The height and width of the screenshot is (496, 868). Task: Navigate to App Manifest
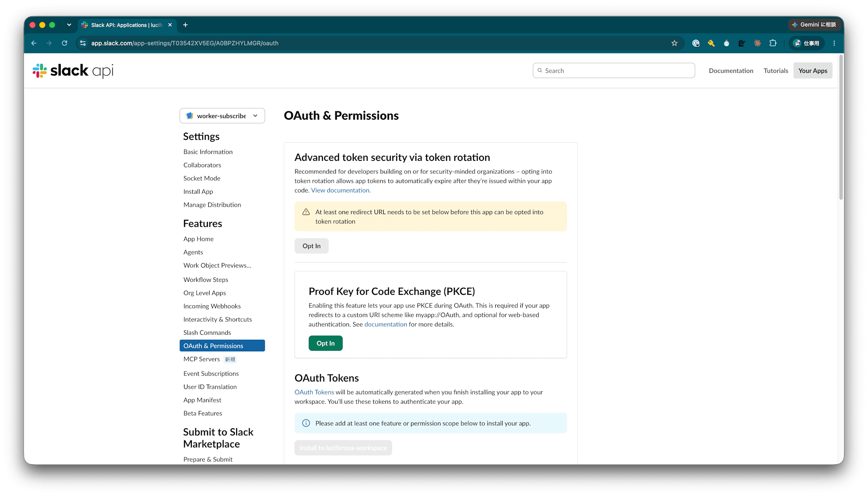coord(202,400)
